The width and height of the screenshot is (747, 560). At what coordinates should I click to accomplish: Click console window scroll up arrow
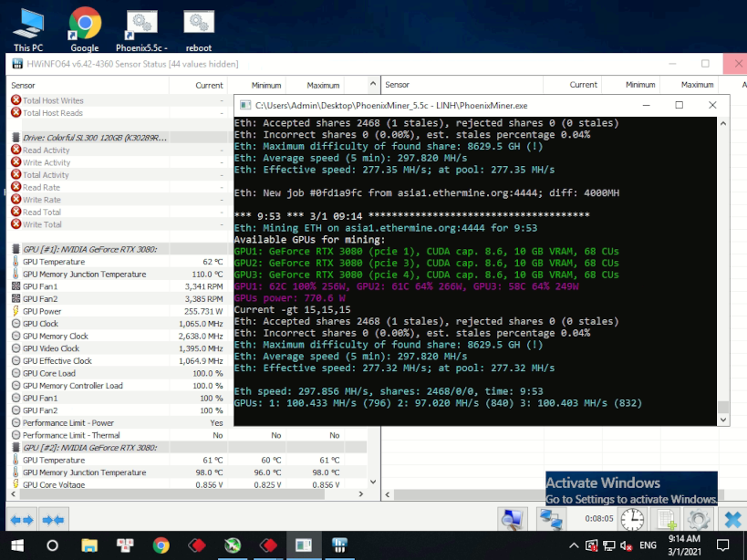(x=723, y=124)
